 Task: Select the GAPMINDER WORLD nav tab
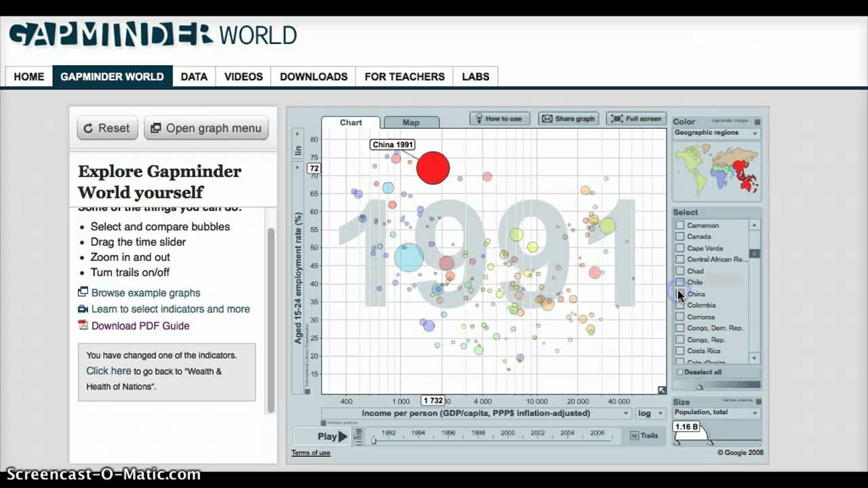point(112,77)
